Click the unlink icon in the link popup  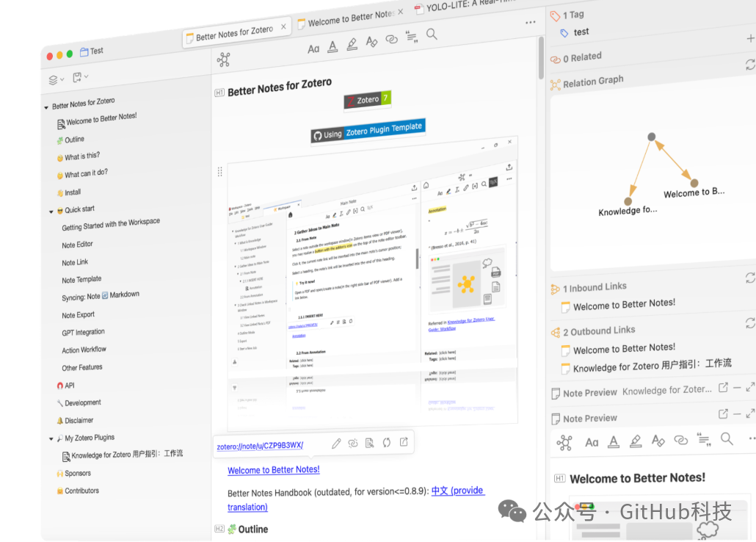click(353, 443)
